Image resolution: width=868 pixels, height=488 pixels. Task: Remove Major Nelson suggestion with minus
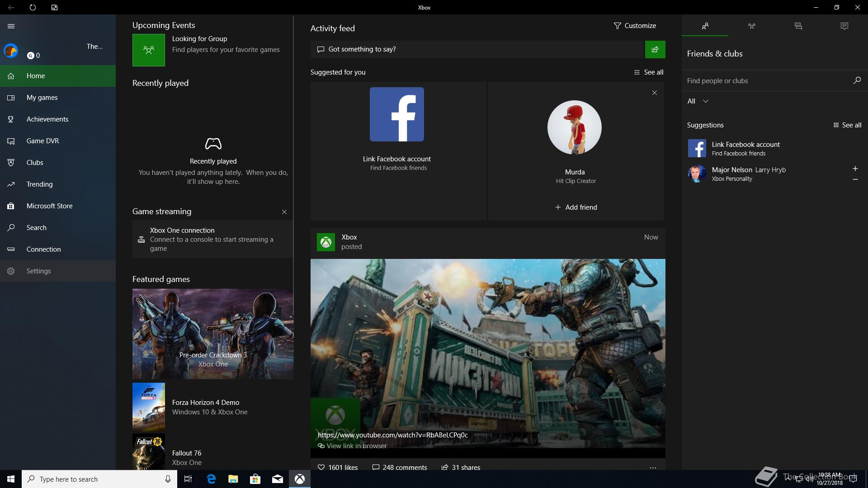click(x=855, y=179)
